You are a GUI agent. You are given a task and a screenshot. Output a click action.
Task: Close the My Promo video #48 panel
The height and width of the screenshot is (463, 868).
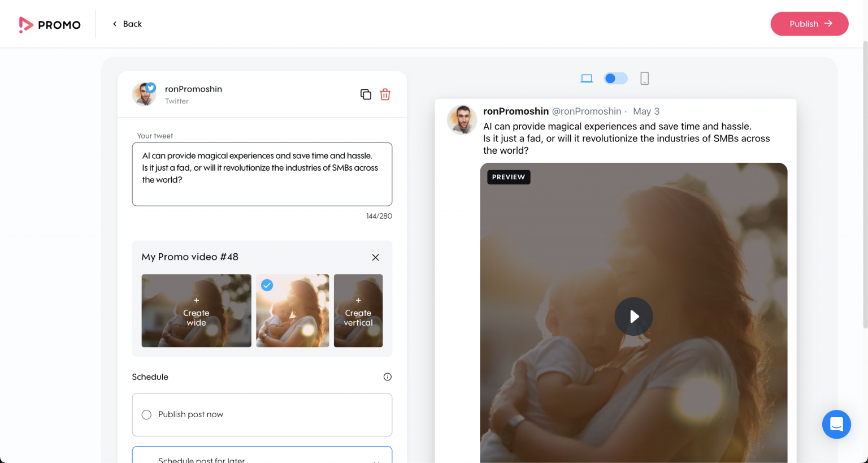point(375,257)
